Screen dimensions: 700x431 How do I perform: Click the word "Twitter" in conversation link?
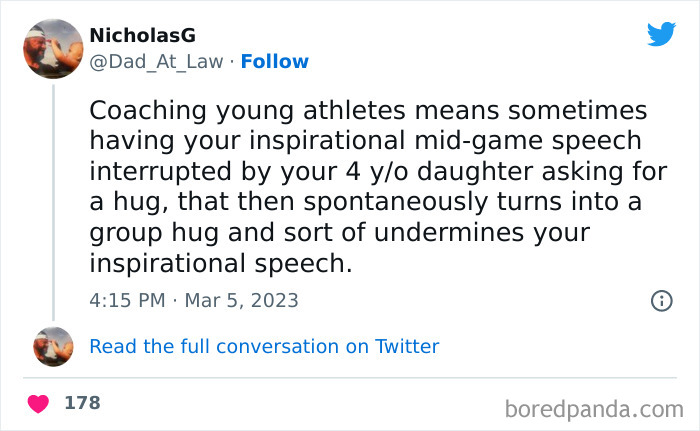click(407, 347)
